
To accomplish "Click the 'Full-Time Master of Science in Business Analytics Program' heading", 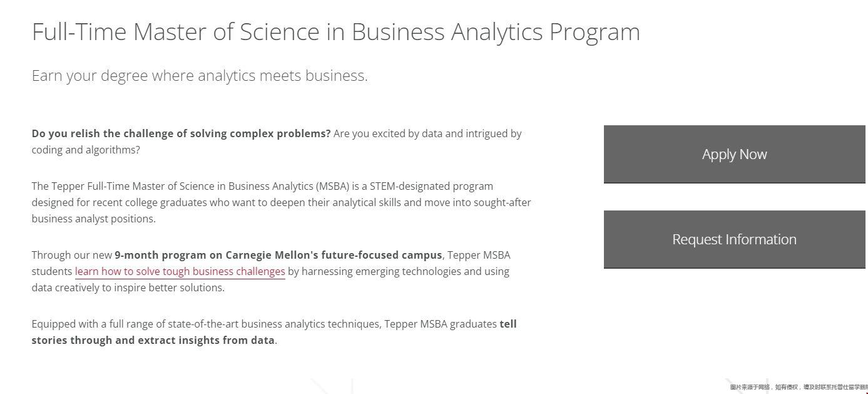I will pos(336,32).
